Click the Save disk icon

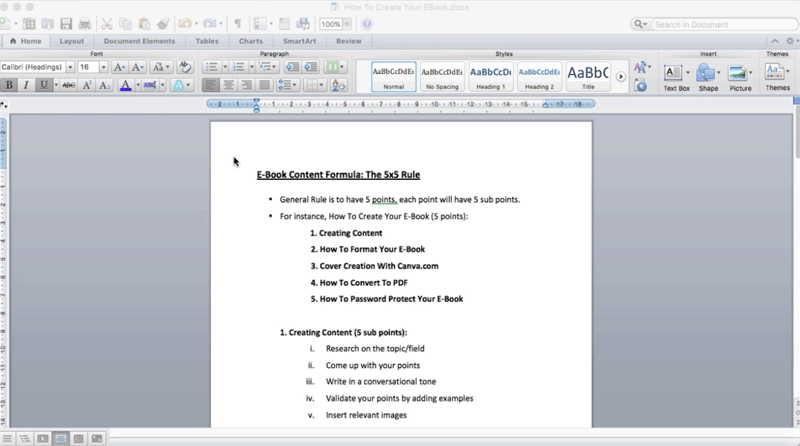coord(66,23)
